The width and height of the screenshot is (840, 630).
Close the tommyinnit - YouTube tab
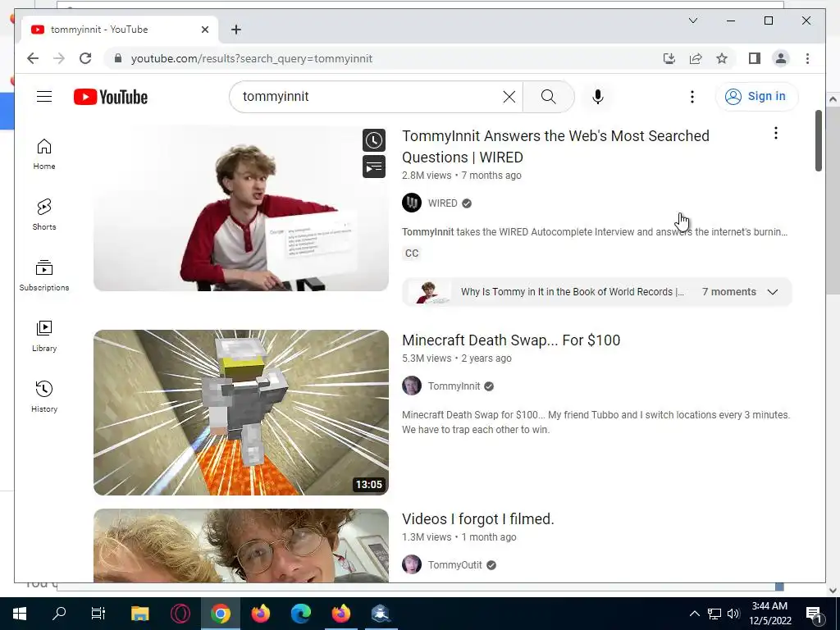204,30
